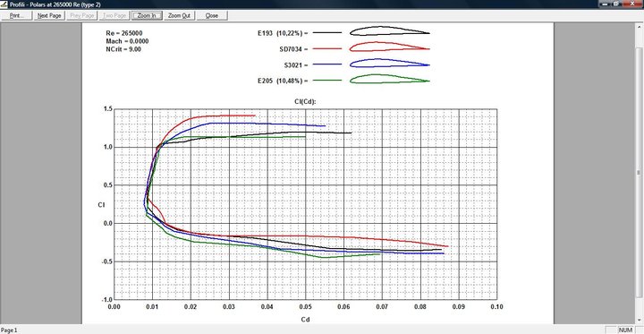Click the Cl axis label
Screen dimensions: 644x334
(101, 204)
